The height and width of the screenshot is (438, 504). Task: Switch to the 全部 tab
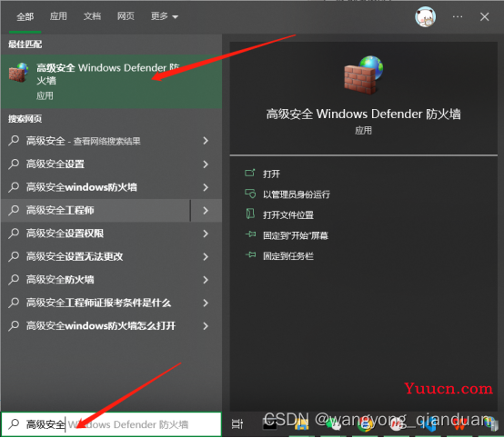click(25, 16)
